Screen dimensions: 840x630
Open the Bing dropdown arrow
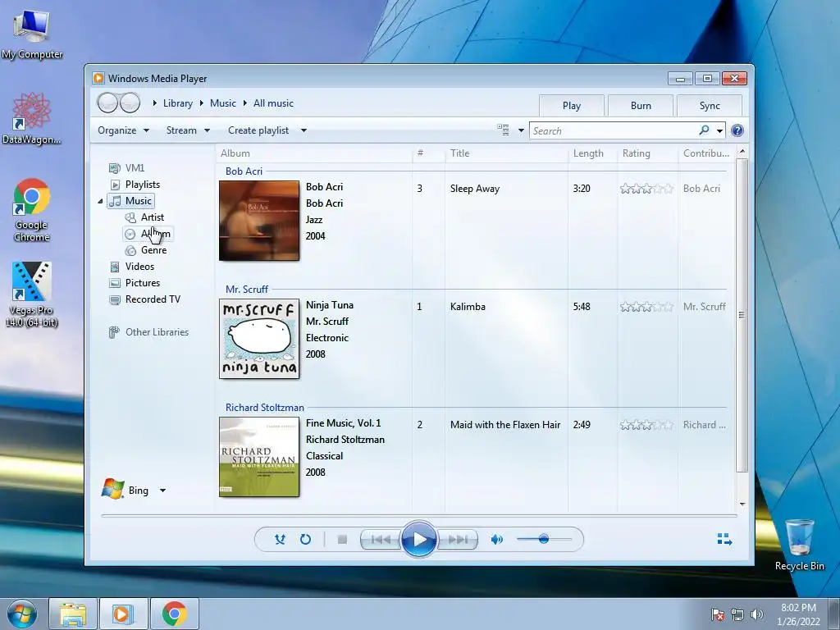coord(163,491)
